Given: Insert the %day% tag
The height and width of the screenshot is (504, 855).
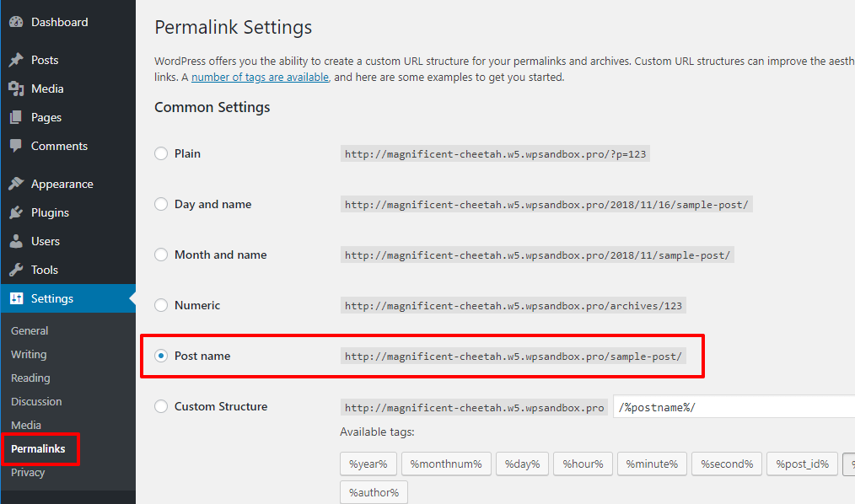Looking at the screenshot, I should pos(523,464).
